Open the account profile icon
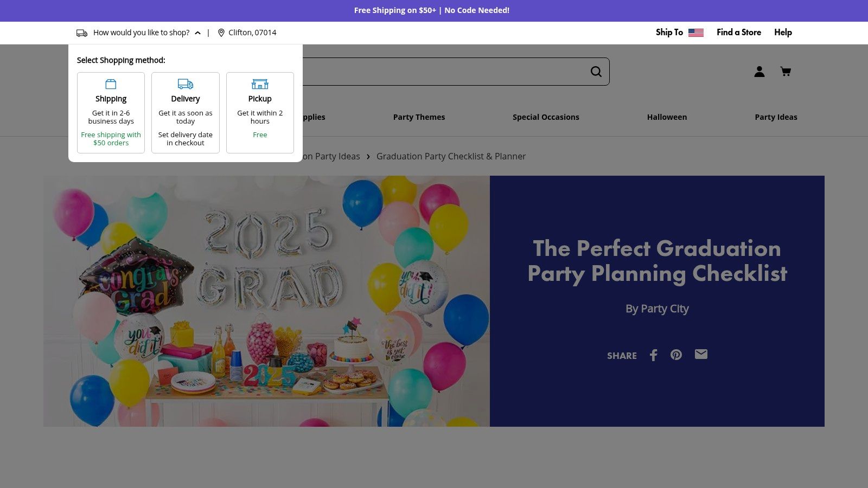 [x=759, y=72]
